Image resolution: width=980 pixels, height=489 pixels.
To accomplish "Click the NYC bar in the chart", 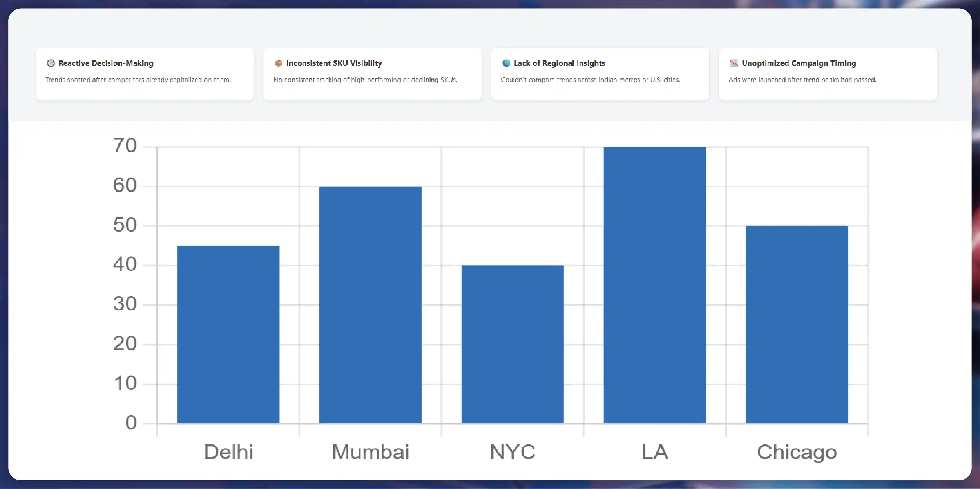I will click(513, 344).
